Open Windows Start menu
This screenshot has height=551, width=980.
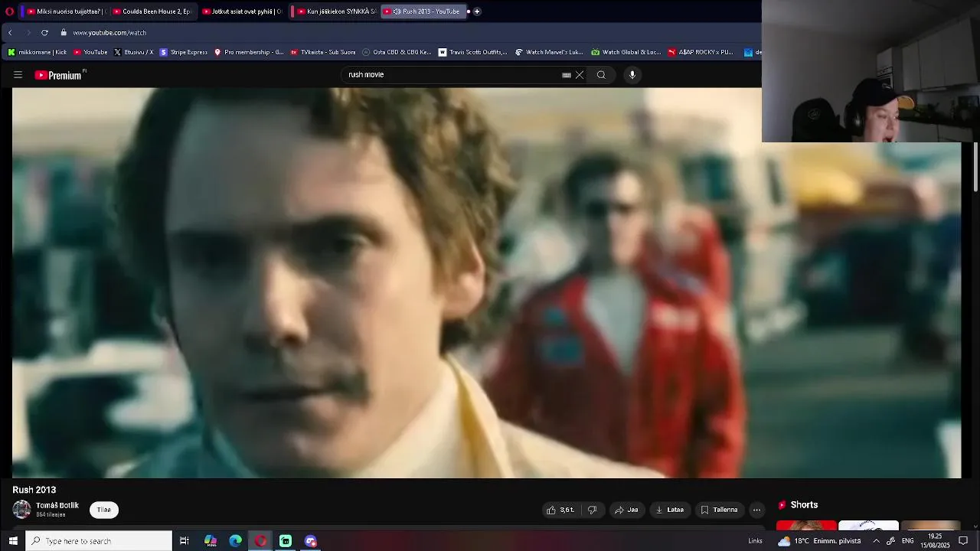point(13,541)
